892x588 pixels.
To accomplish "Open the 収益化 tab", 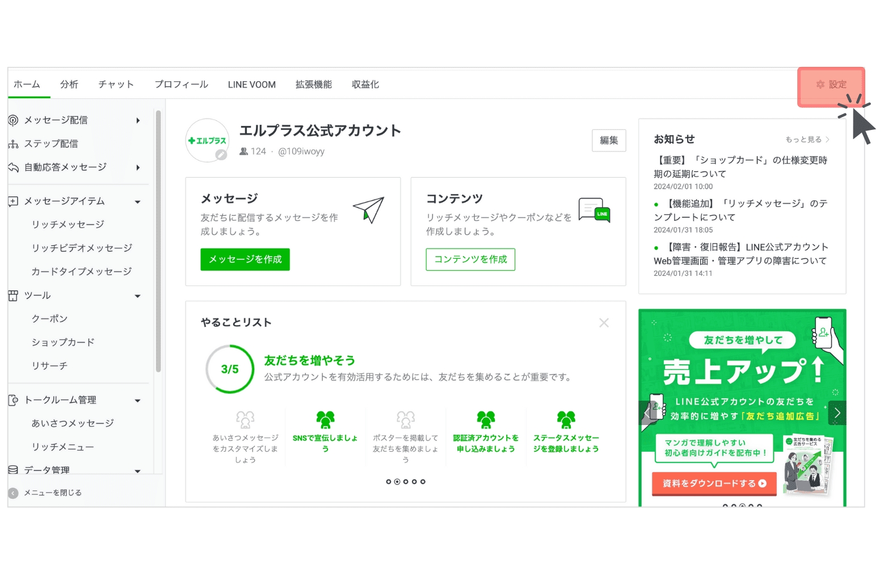I will pos(365,85).
